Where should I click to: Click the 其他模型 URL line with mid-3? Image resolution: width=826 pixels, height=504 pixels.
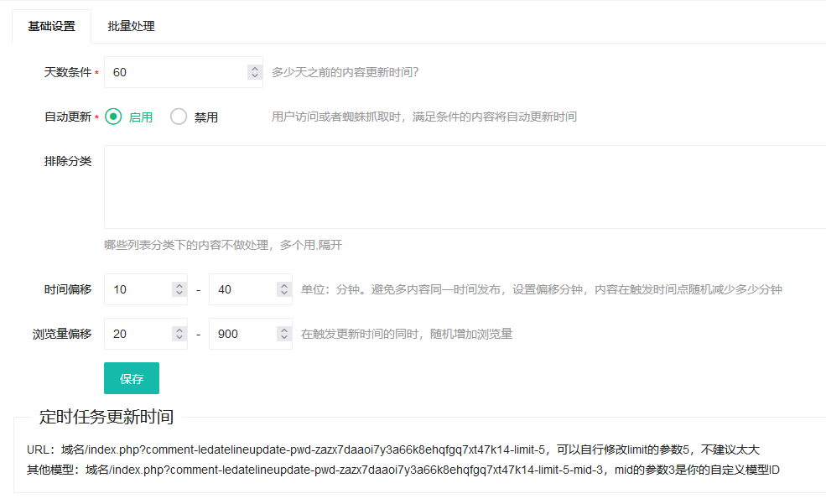tap(403, 470)
